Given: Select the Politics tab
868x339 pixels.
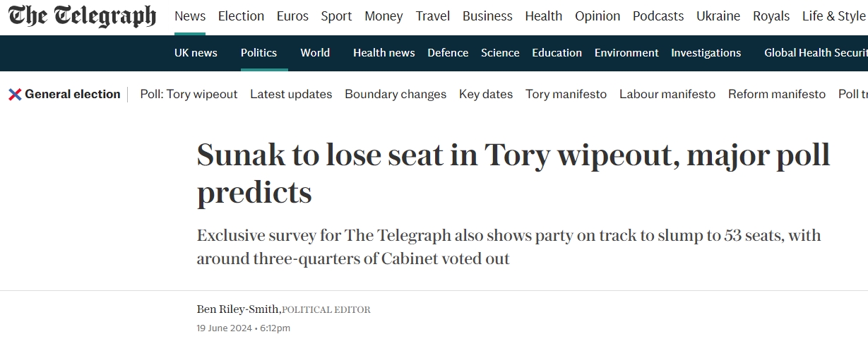Looking at the screenshot, I should [258, 53].
